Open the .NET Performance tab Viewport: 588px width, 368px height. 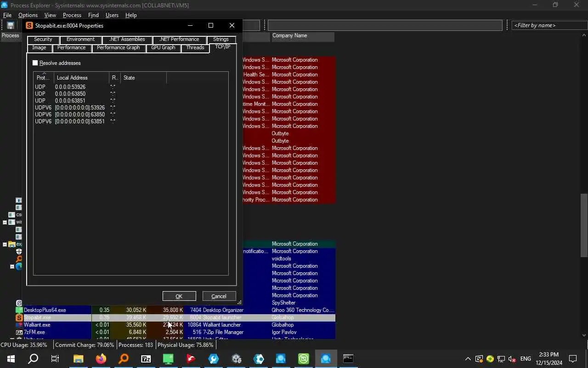179,40
